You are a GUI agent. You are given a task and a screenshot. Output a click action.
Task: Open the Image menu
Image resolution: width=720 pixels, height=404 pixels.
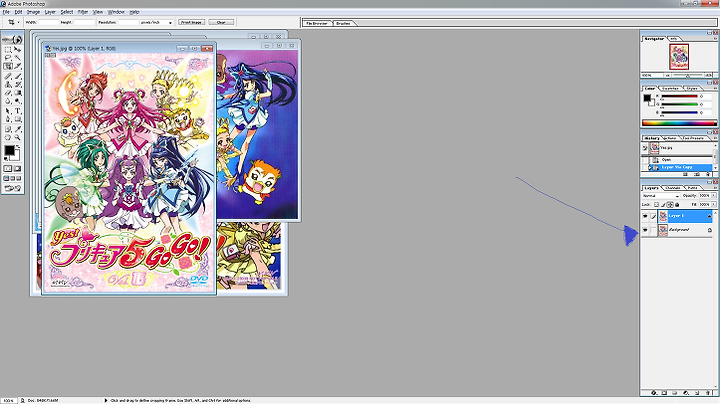pyautogui.click(x=33, y=12)
